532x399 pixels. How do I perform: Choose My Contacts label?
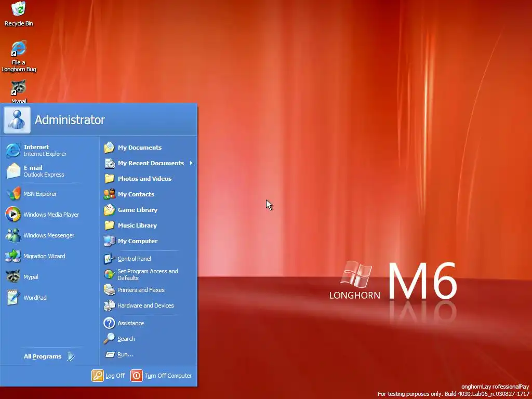tap(136, 194)
